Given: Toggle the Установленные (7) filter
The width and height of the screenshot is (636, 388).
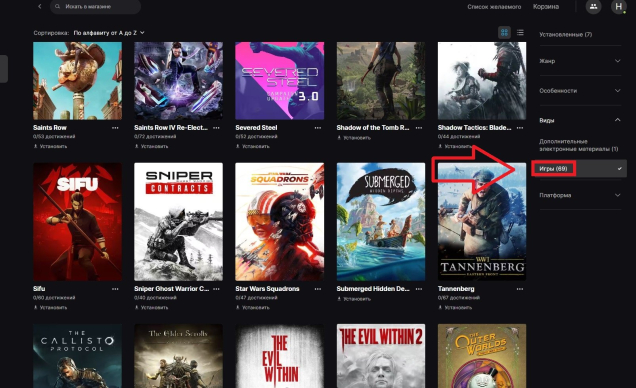Looking at the screenshot, I should [565, 34].
